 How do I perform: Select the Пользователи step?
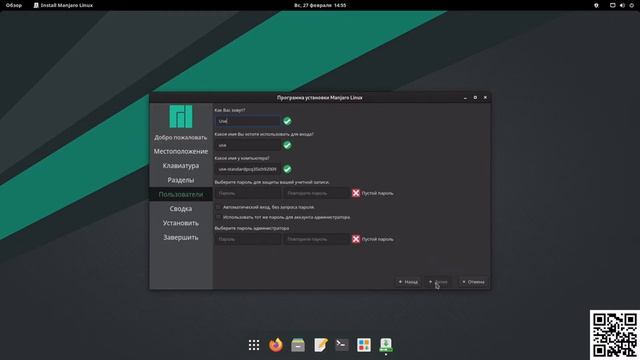click(181, 194)
